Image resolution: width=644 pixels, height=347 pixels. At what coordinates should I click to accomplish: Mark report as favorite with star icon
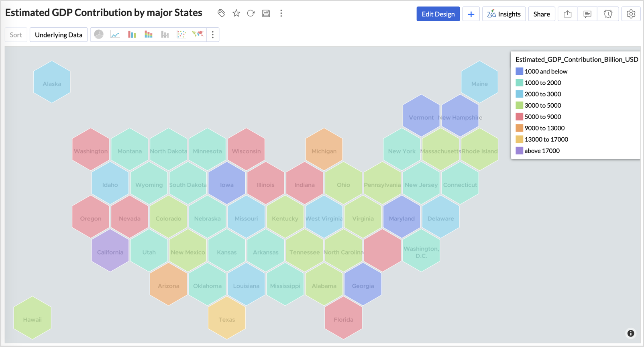click(236, 13)
